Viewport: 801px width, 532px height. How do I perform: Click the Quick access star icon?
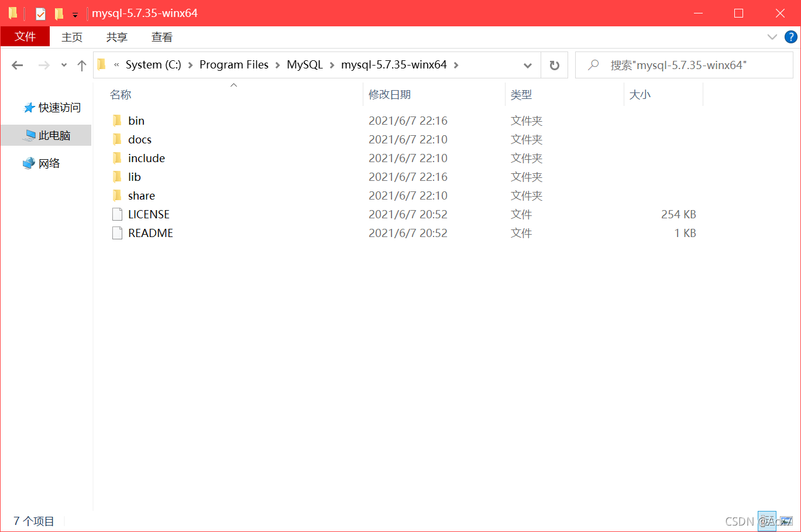point(29,108)
